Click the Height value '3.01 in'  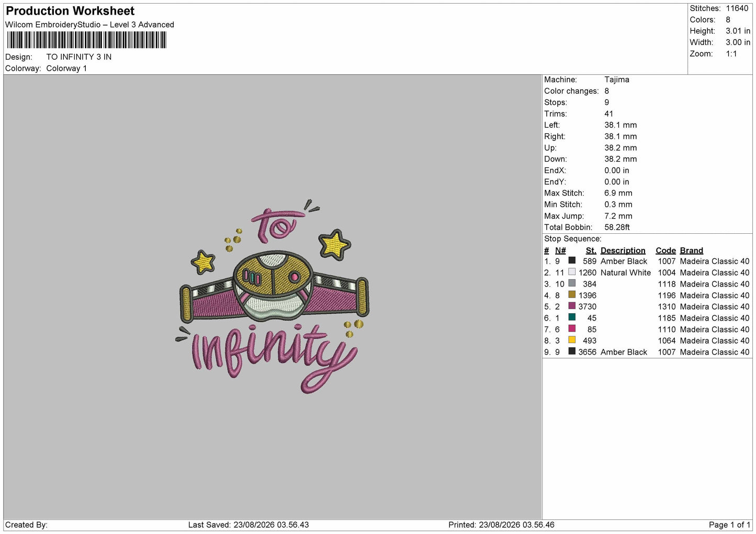point(738,31)
